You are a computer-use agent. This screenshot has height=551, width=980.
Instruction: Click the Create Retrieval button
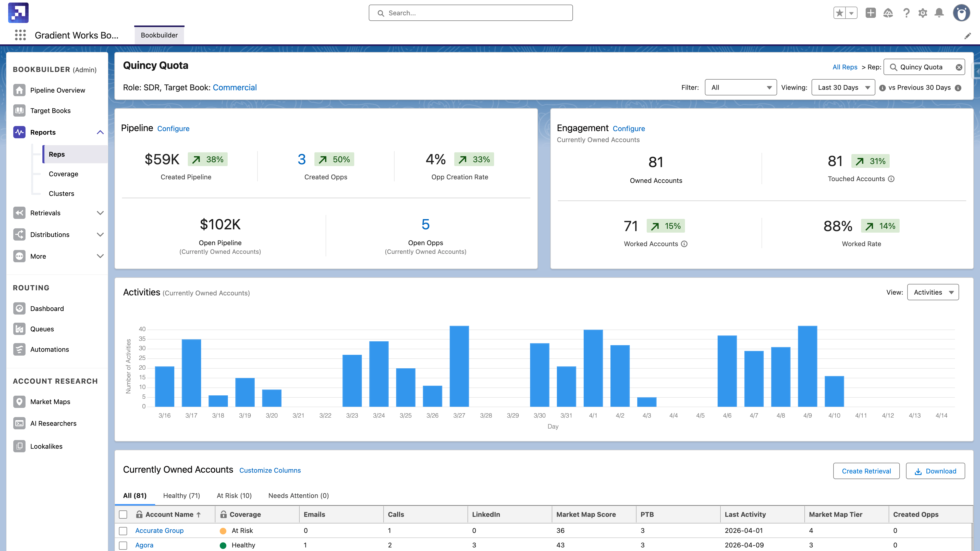click(x=866, y=471)
